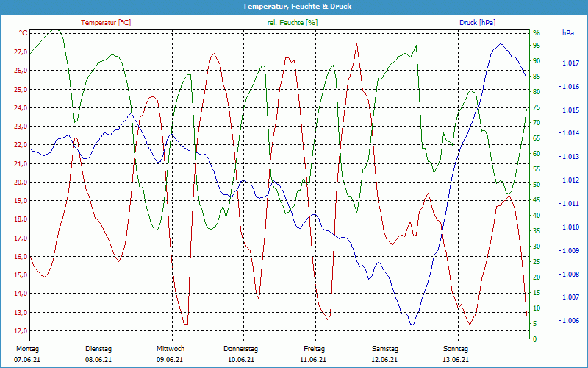Click the 19,0 temperature axis value

click(x=21, y=201)
